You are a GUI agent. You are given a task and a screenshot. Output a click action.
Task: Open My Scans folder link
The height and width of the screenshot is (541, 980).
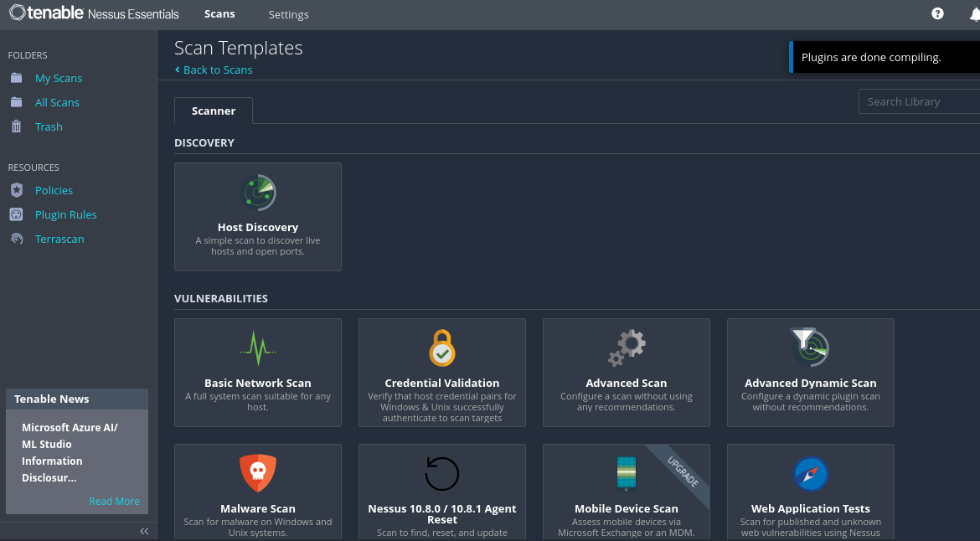pyautogui.click(x=59, y=78)
